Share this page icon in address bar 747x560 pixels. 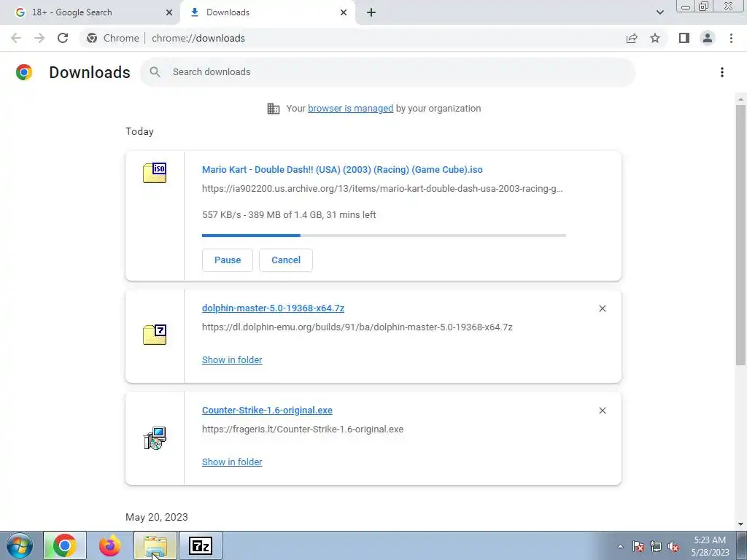point(632,38)
